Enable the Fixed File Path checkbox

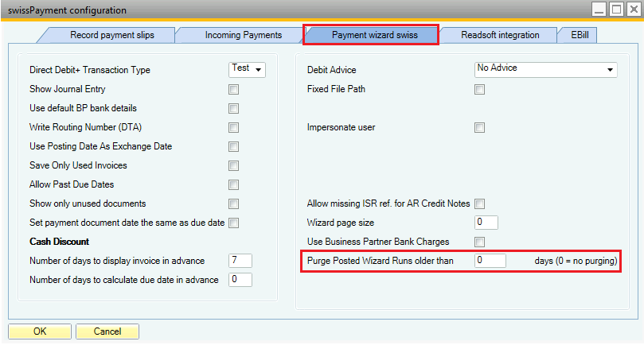pos(479,89)
